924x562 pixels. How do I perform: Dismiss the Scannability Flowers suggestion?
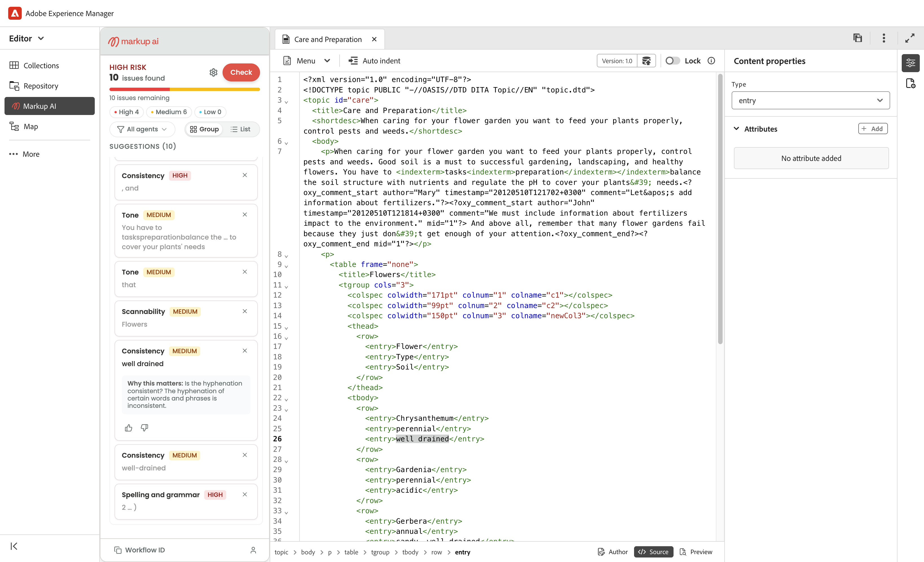(x=245, y=311)
